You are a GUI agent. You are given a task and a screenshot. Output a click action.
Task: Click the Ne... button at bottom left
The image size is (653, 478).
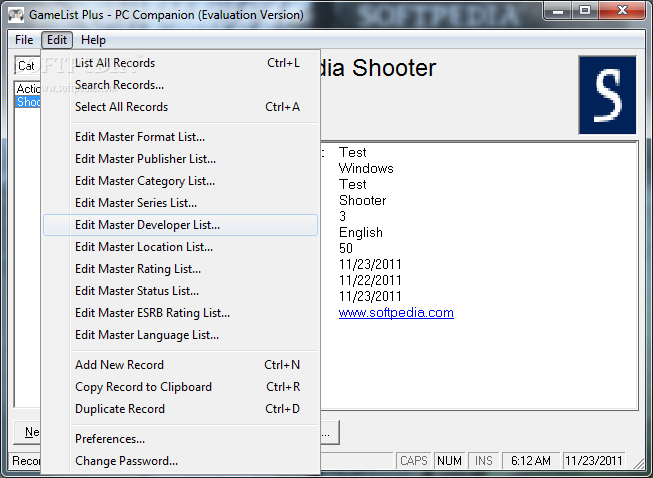click(x=28, y=432)
